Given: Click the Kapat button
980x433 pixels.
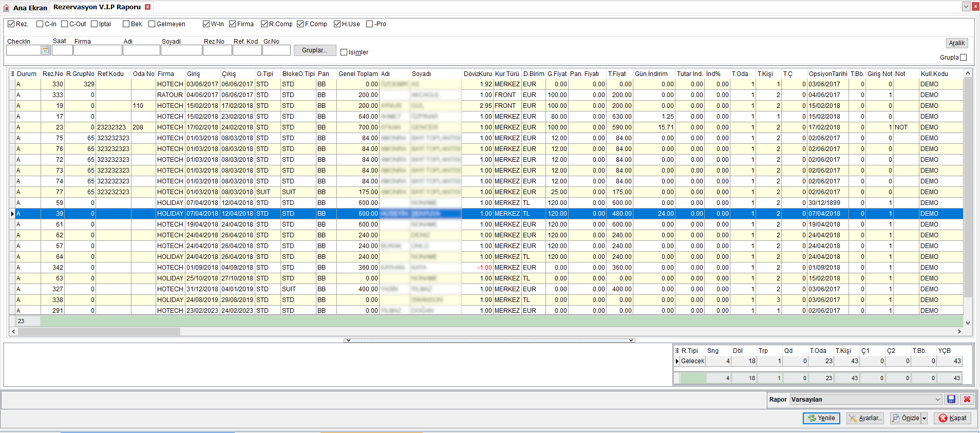Looking at the screenshot, I should [x=953, y=418].
